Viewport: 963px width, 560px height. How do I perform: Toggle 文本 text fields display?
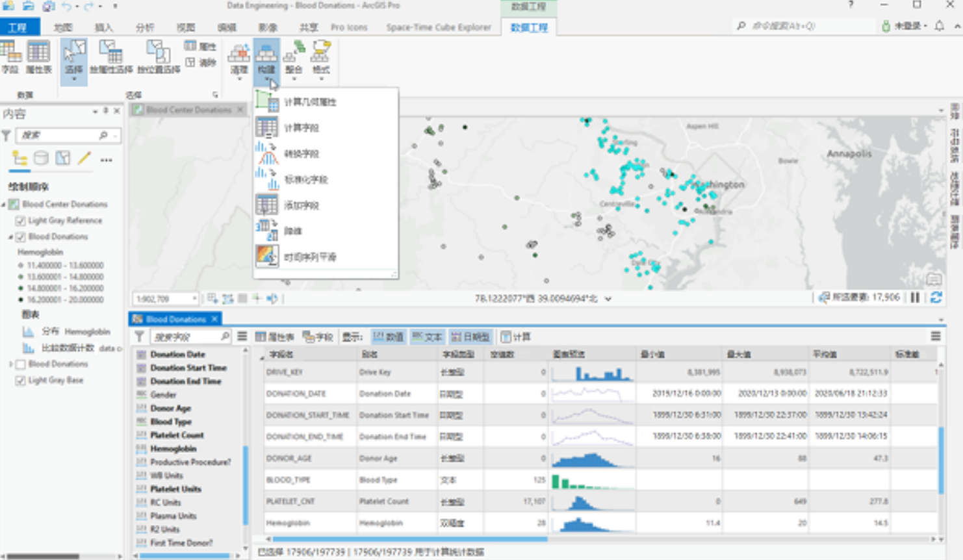(x=428, y=337)
